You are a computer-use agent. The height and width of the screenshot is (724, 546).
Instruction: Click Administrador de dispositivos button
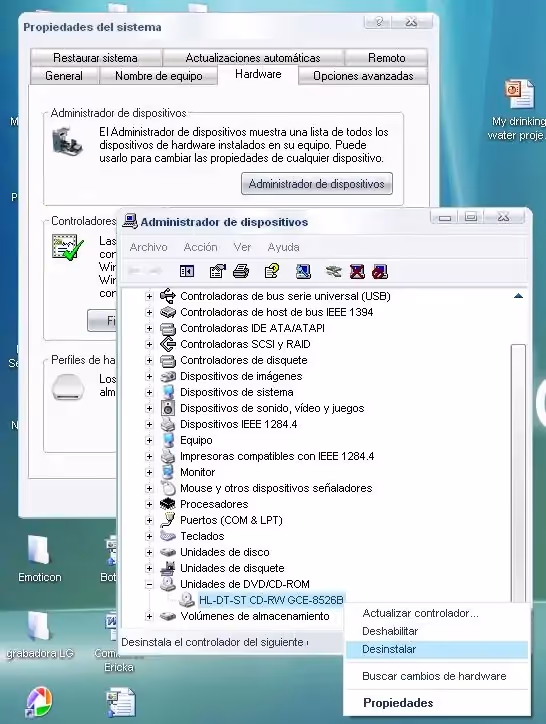(317, 184)
